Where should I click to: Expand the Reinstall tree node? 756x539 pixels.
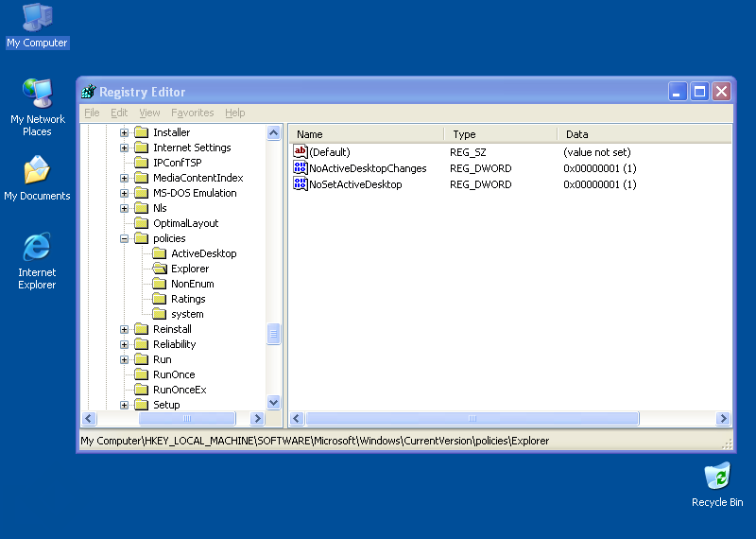(125, 329)
